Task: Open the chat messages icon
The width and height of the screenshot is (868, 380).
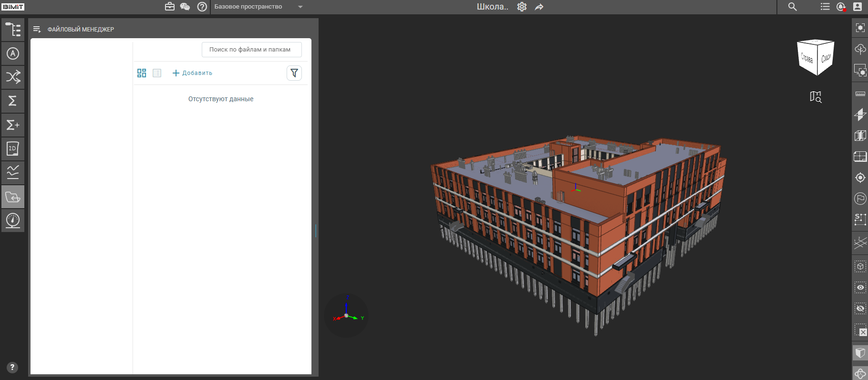Action: pos(185,7)
